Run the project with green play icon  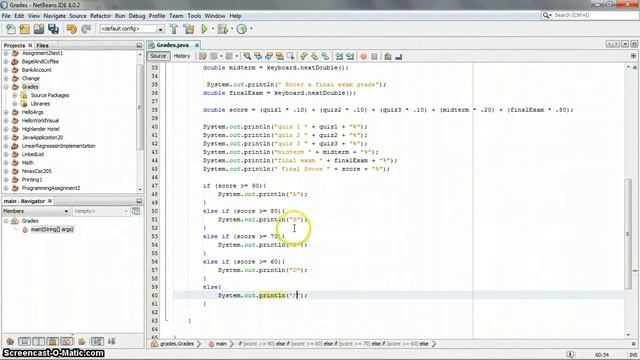coord(204,29)
